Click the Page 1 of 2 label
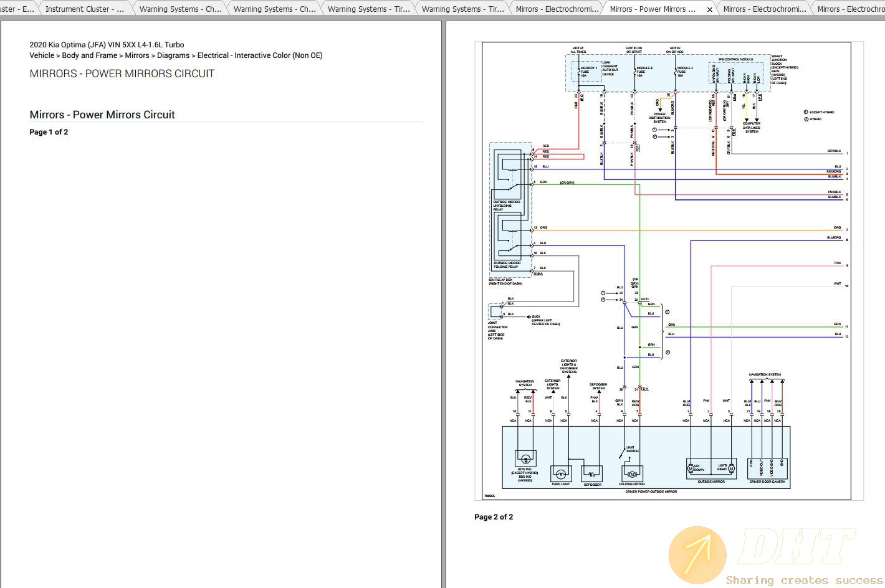The image size is (885, 588). point(49,132)
